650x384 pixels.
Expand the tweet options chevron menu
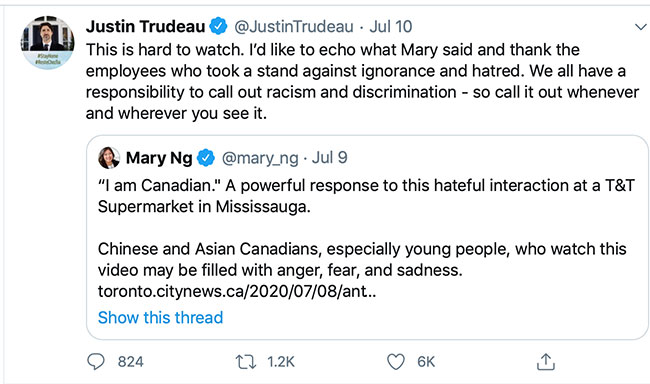point(641,27)
